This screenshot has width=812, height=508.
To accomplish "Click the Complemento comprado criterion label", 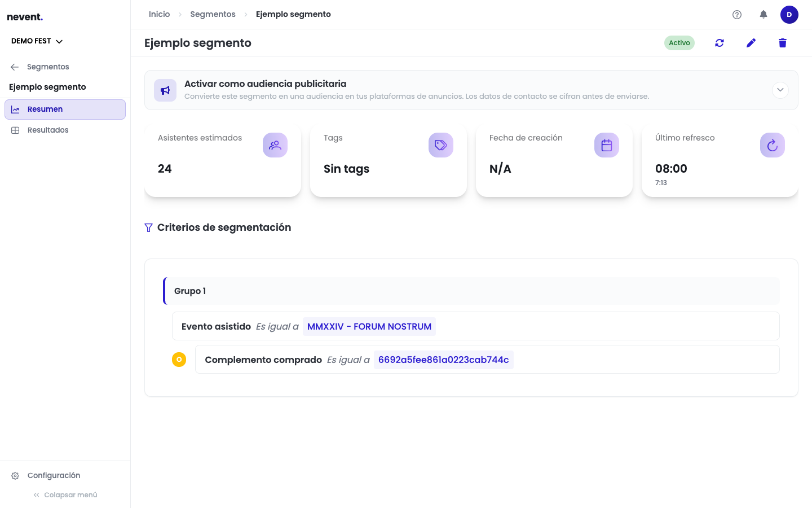I will [263, 360].
